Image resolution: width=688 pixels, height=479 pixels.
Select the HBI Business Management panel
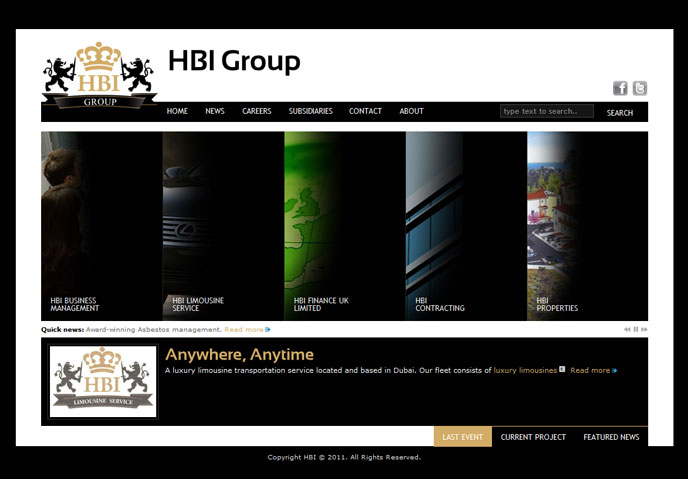(102, 226)
